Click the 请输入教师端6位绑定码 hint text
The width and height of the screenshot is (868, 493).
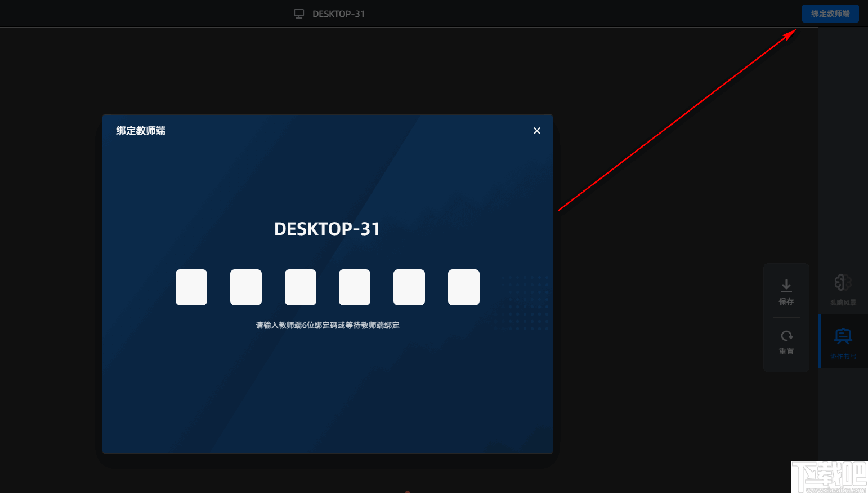pyautogui.click(x=328, y=325)
